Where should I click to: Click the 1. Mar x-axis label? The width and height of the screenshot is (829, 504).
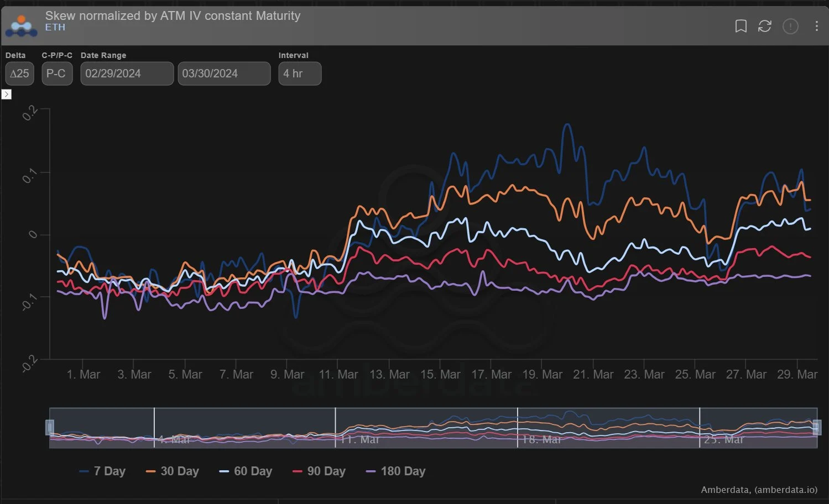[84, 375]
